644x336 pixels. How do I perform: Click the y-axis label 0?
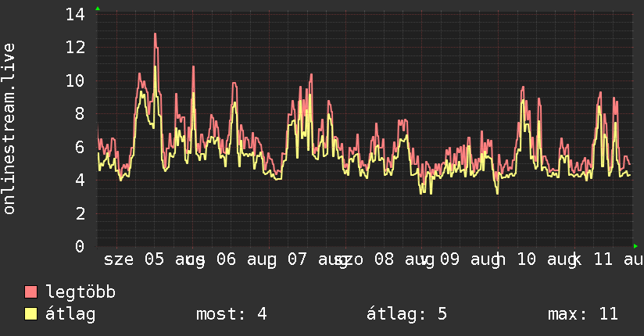click(x=80, y=246)
